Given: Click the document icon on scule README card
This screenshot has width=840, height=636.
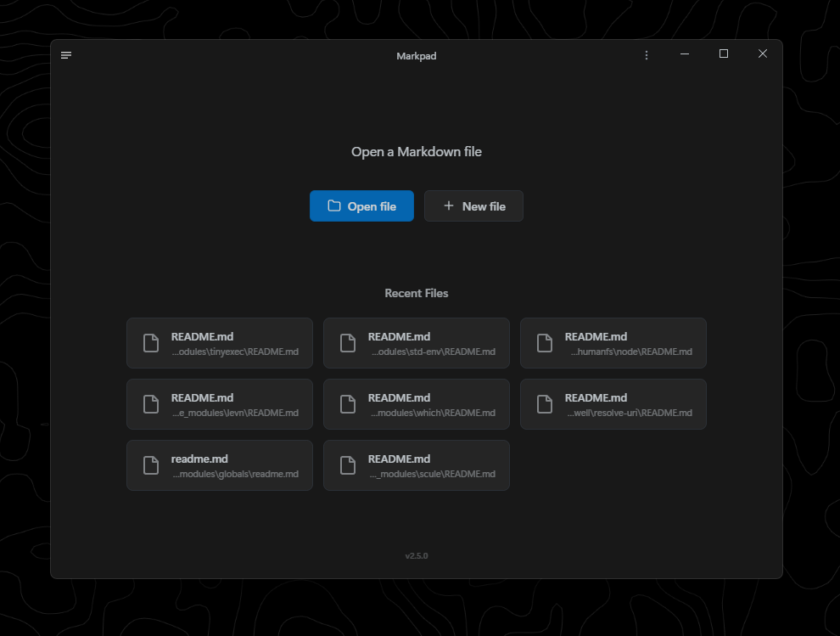Looking at the screenshot, I should tap(348, 465).
